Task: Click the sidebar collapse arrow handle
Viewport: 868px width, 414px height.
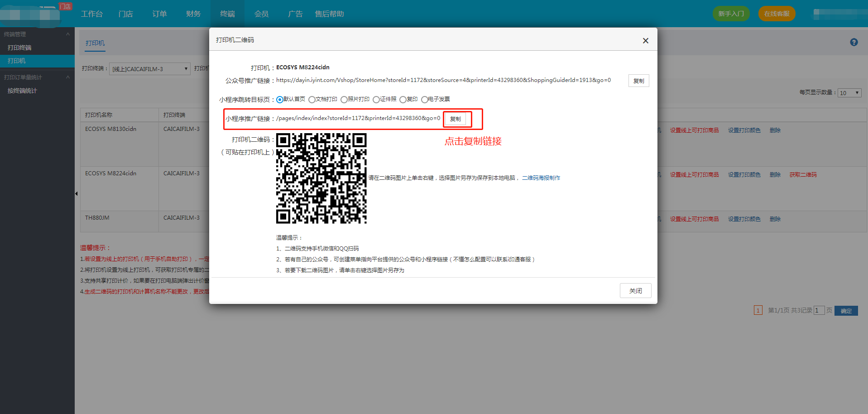Action: 76,193
